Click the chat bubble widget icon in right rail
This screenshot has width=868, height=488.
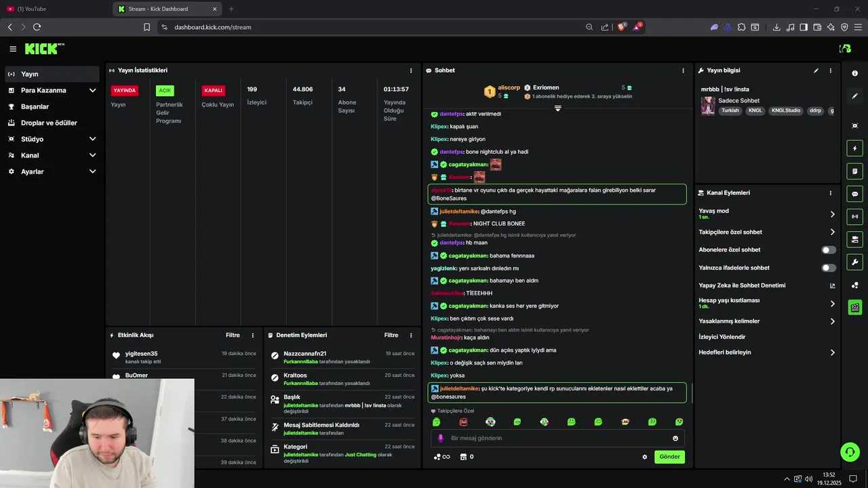(x=855, y=194)
